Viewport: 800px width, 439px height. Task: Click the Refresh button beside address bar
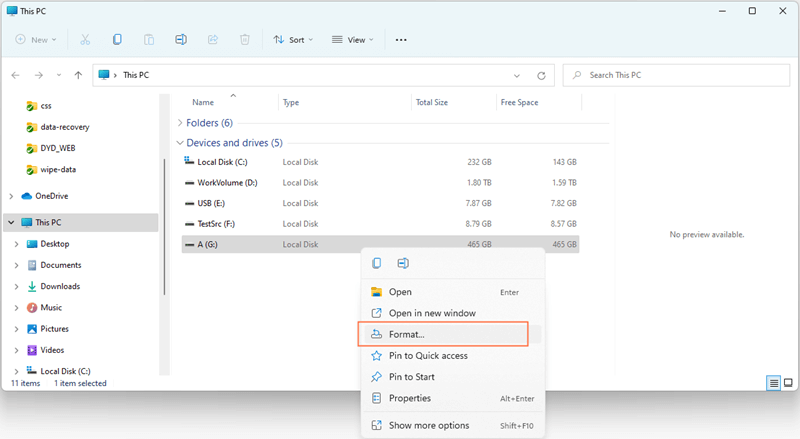pyautogui.click(x=541, y=75)
